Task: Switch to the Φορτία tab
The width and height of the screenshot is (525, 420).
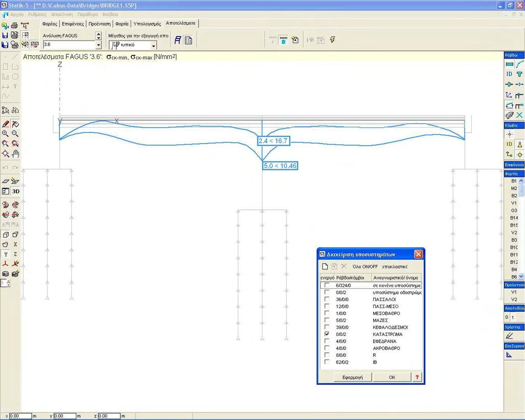Action: [122, 24]
